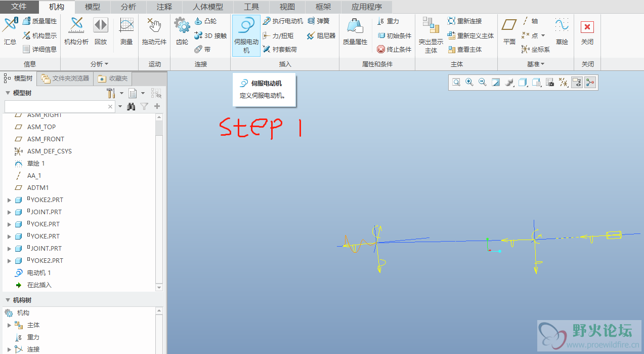The width and height of the screenshot is (644, 354).
Task: Select ASM_DEF_CSYS in the model tree
Action: pyautogui.click(x=42, y=151)
